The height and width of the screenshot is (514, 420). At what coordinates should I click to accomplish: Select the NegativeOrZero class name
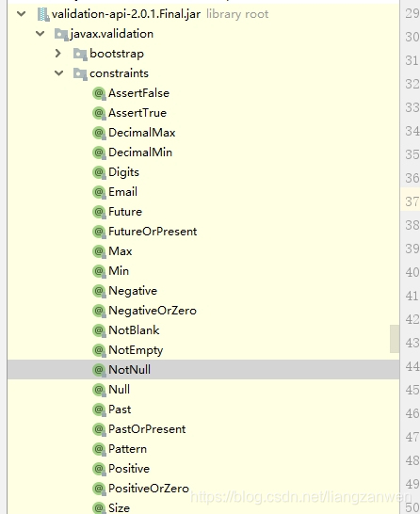(153, 311)
